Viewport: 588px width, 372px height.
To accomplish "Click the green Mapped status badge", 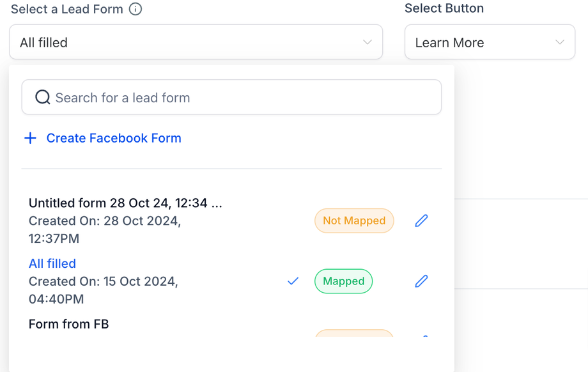I will pos(343,281).
